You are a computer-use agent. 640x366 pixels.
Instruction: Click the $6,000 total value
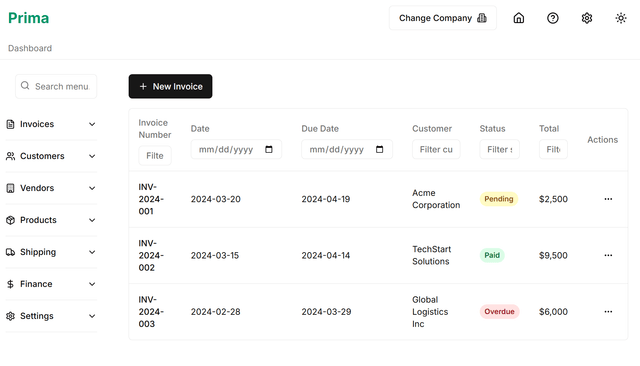coord(553,312)
